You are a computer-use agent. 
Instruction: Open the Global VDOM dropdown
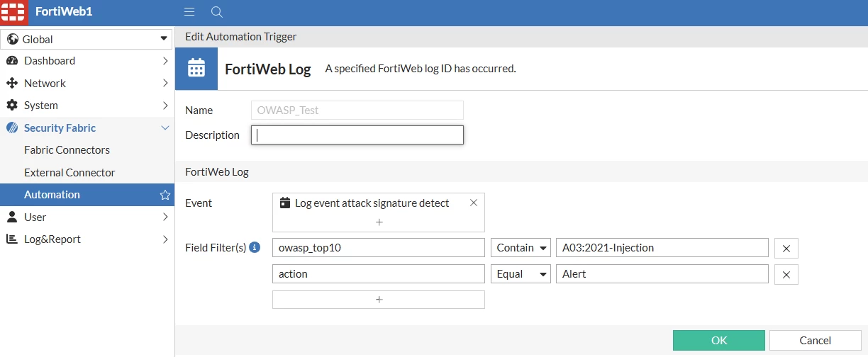pyautogui.click(x=87, y=39)
